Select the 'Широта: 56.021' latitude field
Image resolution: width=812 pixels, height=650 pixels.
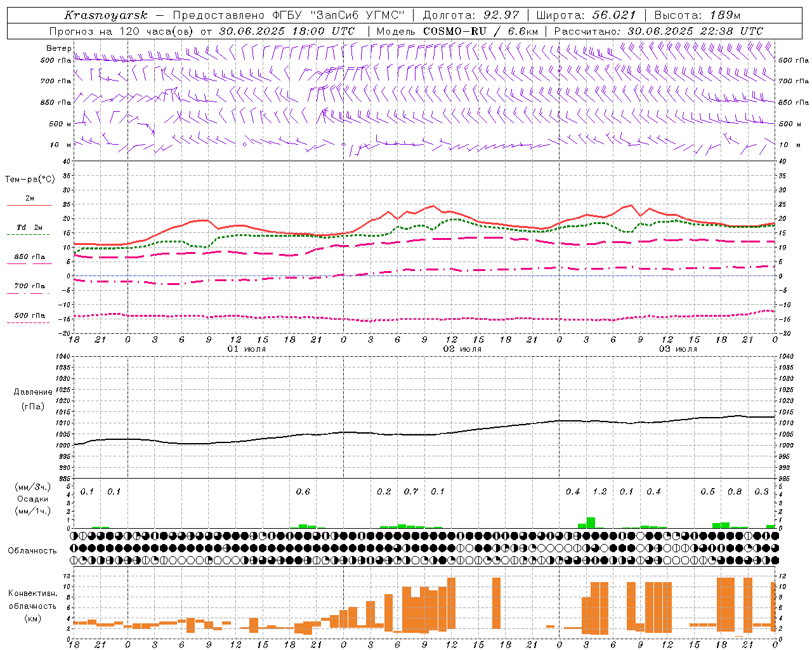pyautogui.click(x=586, y=15)
